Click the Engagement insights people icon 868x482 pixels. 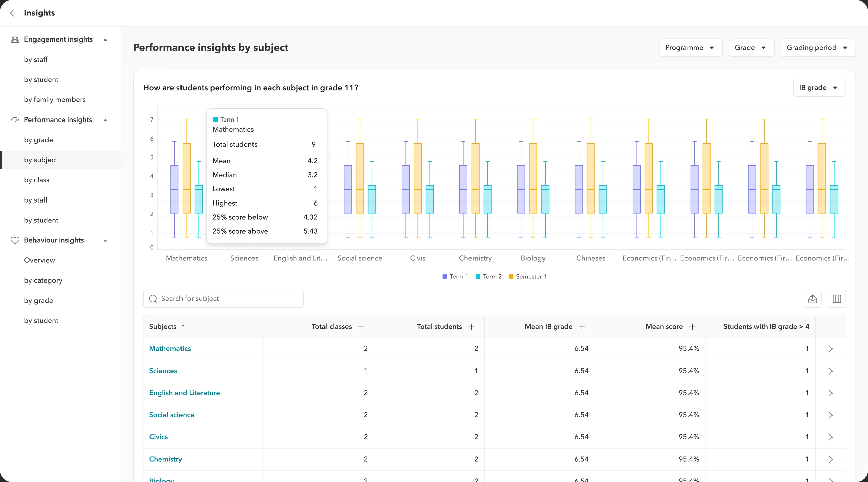pos(15,39)
